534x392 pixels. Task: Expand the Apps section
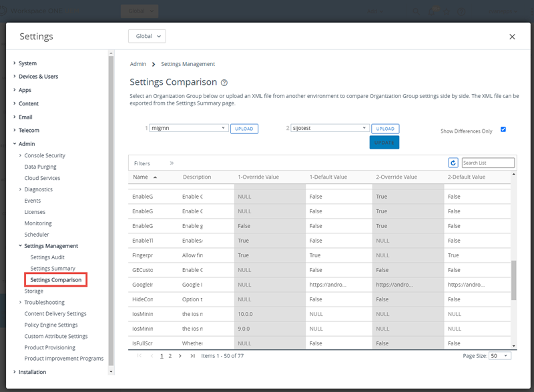click(x=14, y=90)
